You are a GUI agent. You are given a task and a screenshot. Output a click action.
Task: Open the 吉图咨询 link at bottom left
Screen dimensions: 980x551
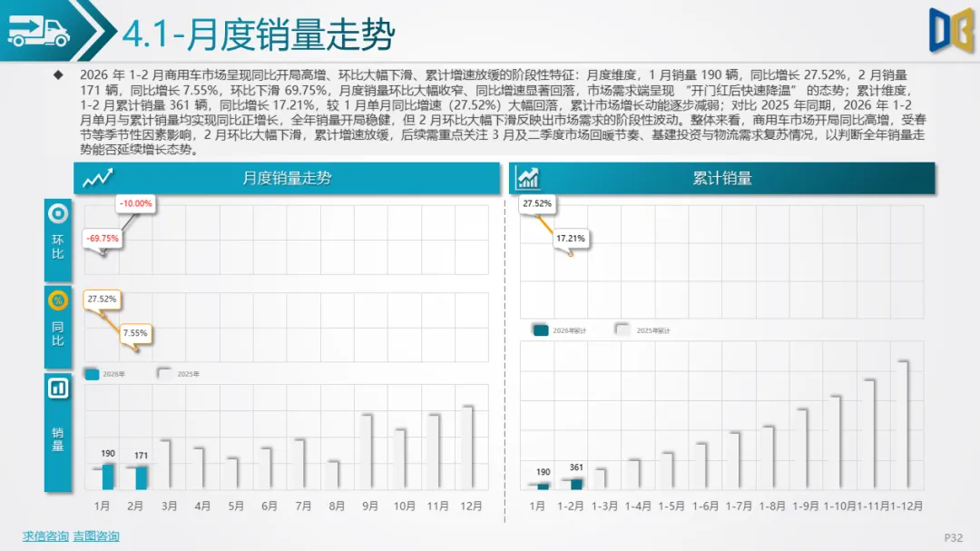tap(95, 536)
